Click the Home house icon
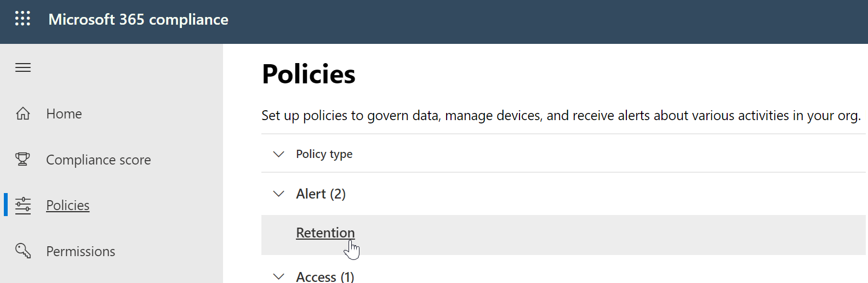The width and height of the screenshot is (868, 283). pyautogui.click(x=23, y=114)
